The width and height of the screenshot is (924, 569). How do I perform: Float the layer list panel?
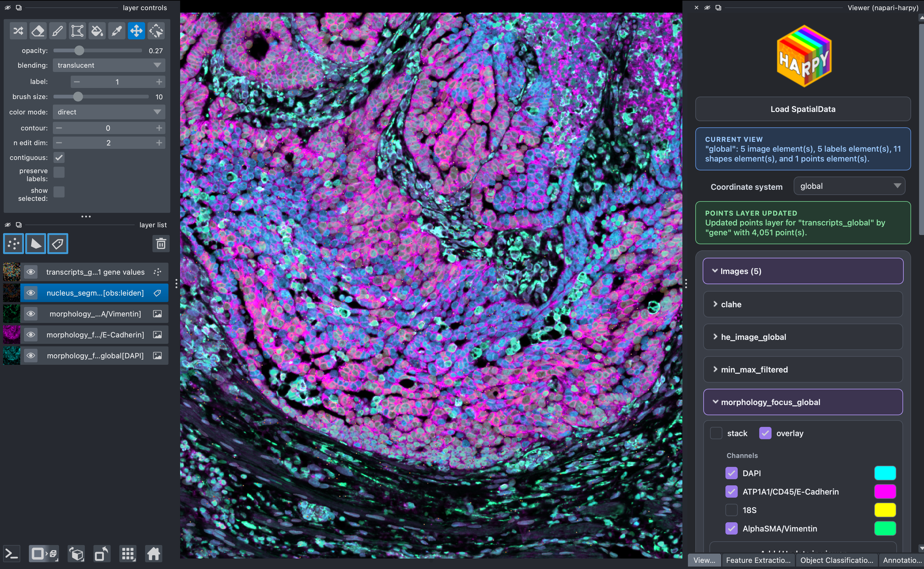click(18, 225)
